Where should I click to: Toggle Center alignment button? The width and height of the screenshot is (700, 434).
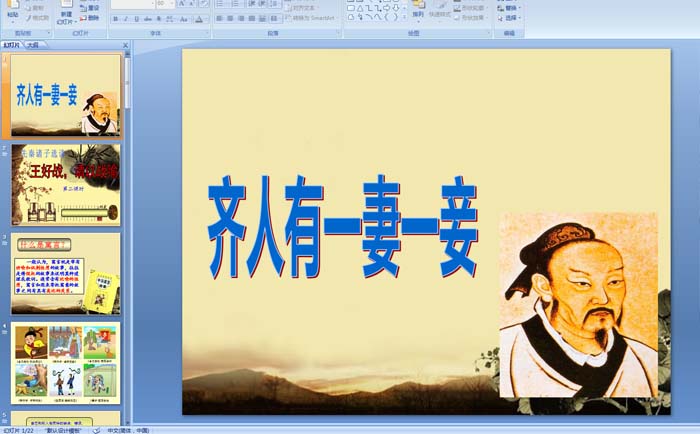tap(230, 18)
